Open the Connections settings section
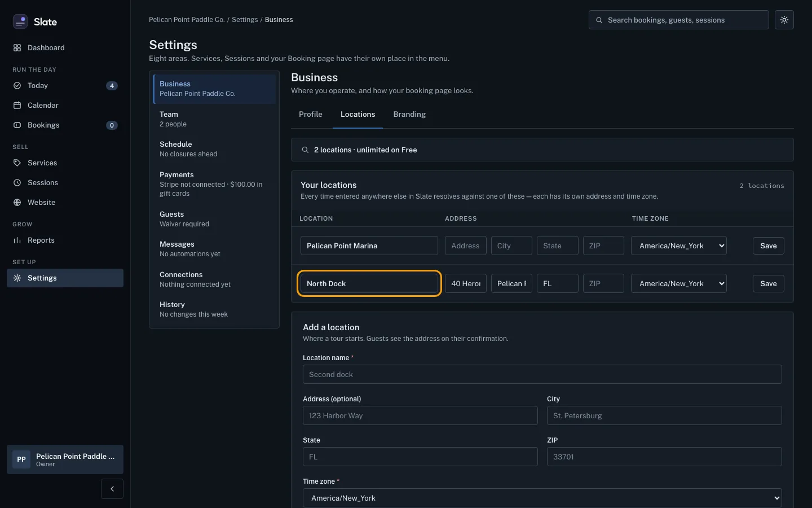The height and width of the screenshot is (508, 812). click(214, 279)
